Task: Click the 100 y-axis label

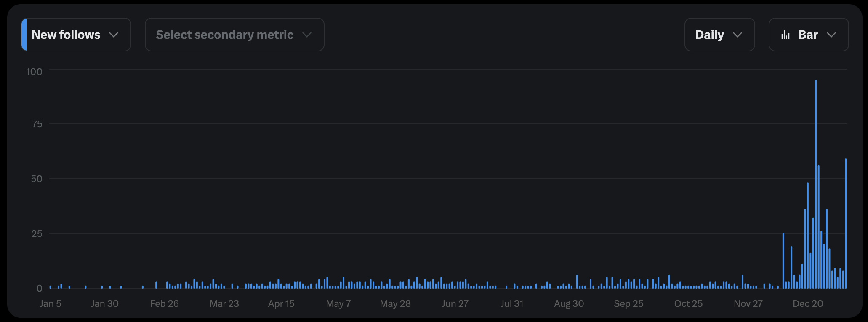Action: tap(35, 72)
